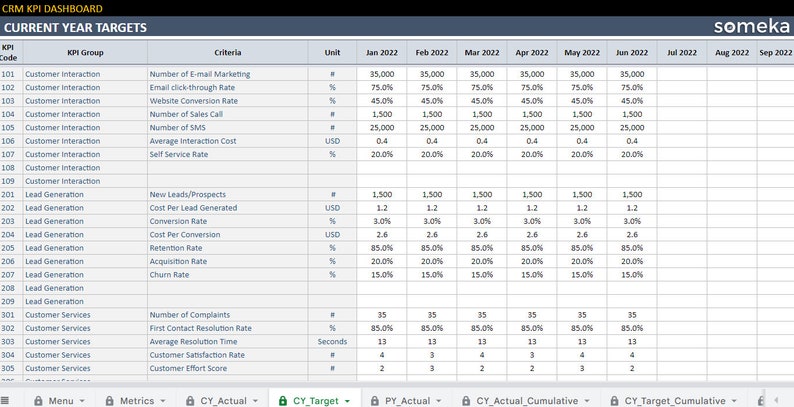The height and width of the screenshot is (407, 794).
Task: Click lock icon on CY_Actual_Cumulative tab
Action: tap(466, 401)
